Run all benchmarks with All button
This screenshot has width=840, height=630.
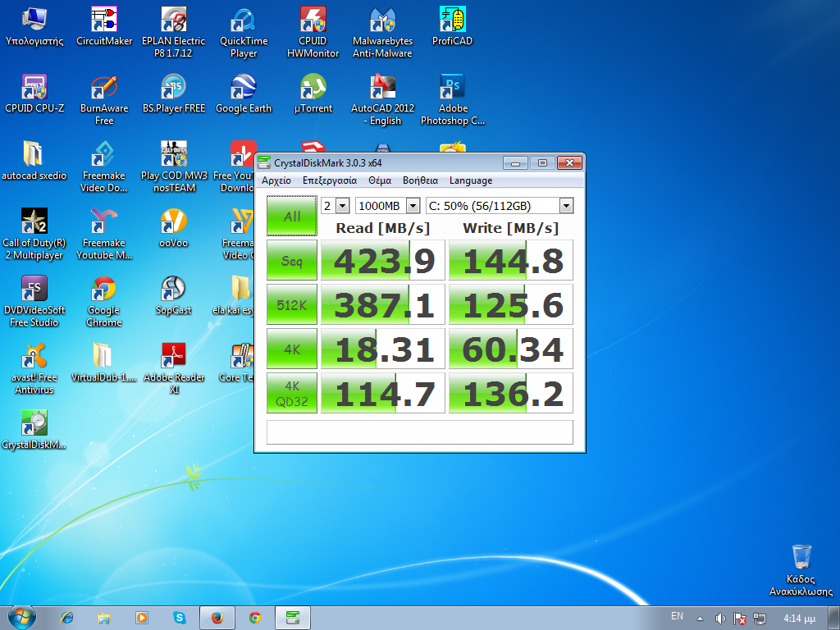point(292,216)
